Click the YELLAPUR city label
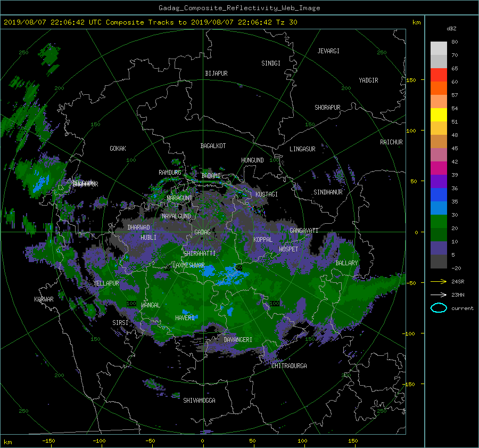Image resolution: width=479 pixels, height=448 pixels. pos(106,283)
